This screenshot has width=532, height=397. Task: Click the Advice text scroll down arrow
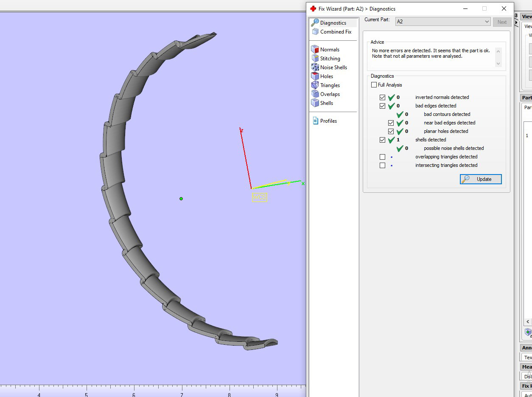pyautogui.click(x=498, y=63)
